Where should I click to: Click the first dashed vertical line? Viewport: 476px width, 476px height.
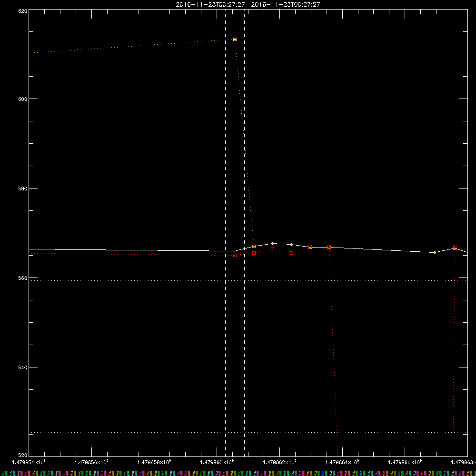(225, 233)
